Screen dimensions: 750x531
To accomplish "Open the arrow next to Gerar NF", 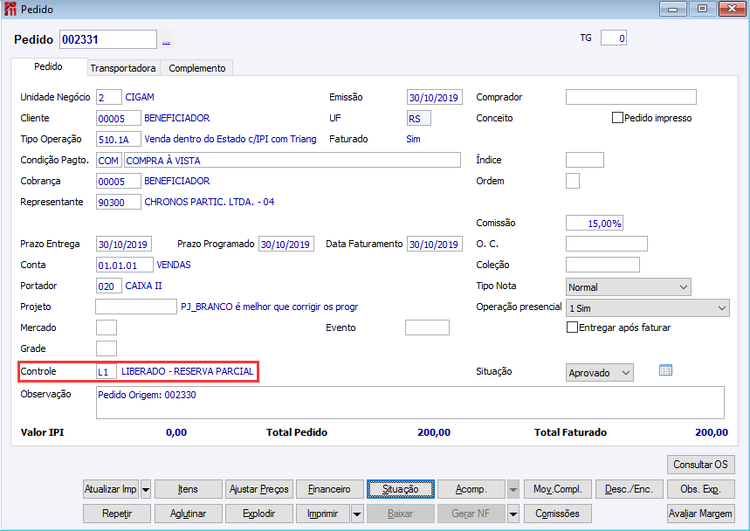I will pyautogui.click(x=513, y=514).
